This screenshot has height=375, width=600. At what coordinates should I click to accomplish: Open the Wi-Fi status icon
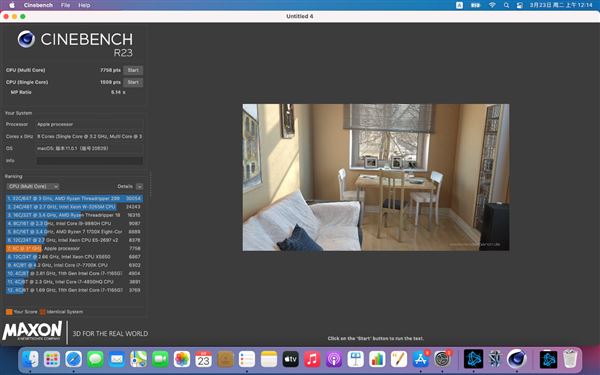pyautogui.click(x=492, y=5)
